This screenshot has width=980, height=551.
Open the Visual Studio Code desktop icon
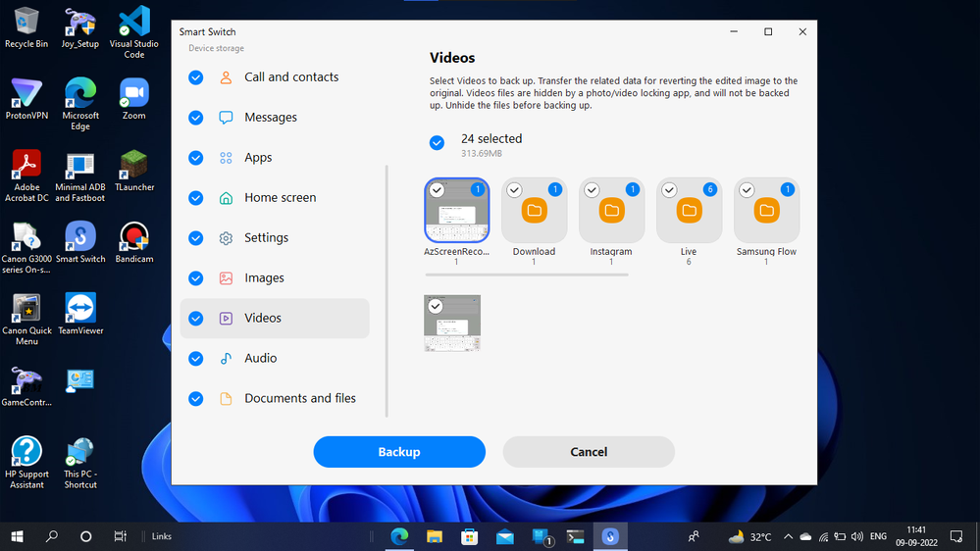[x=133, y=31]
